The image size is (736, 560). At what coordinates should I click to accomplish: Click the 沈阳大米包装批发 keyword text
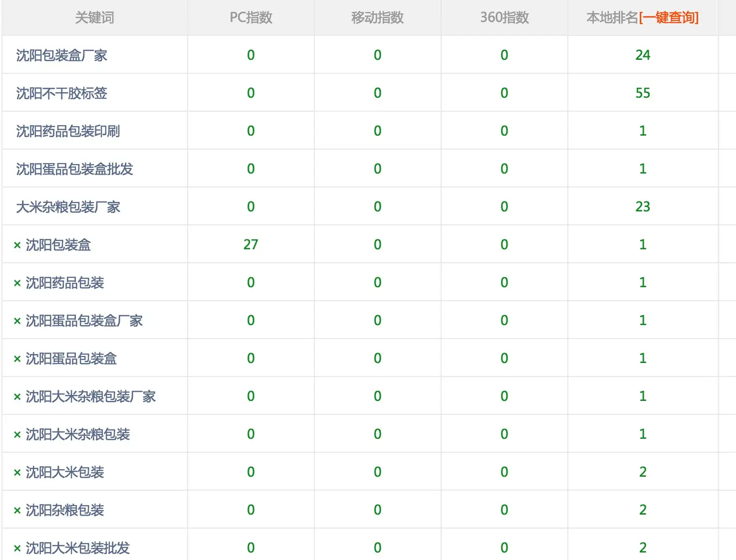(77, 548)
